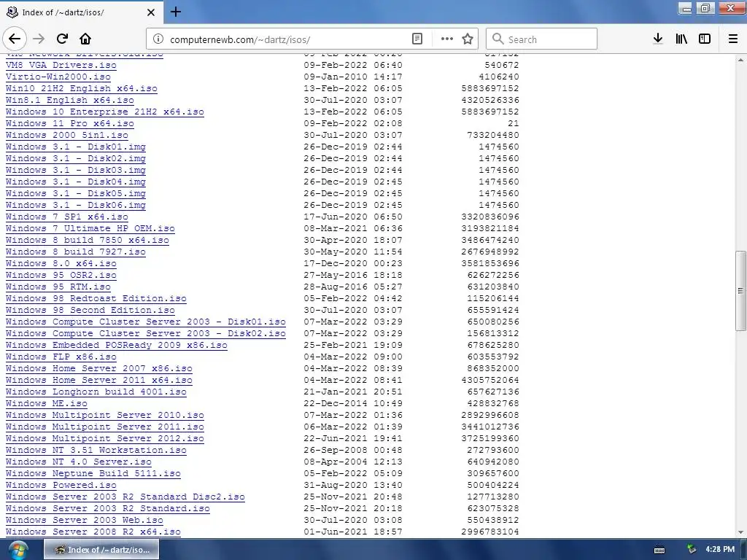Show the taskbar clock at 4:28 PM
This screenshot has width=747, height=560.
point(720,550)
